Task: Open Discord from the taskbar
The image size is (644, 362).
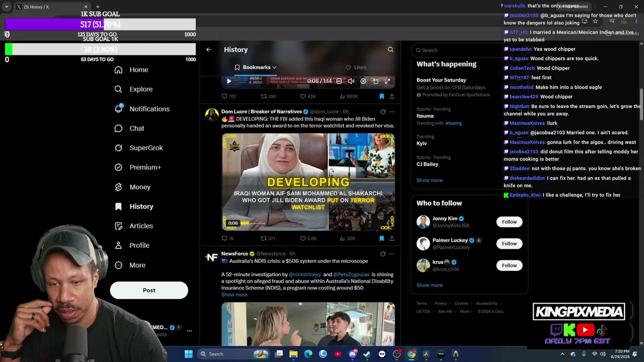Action: point(353,354)
